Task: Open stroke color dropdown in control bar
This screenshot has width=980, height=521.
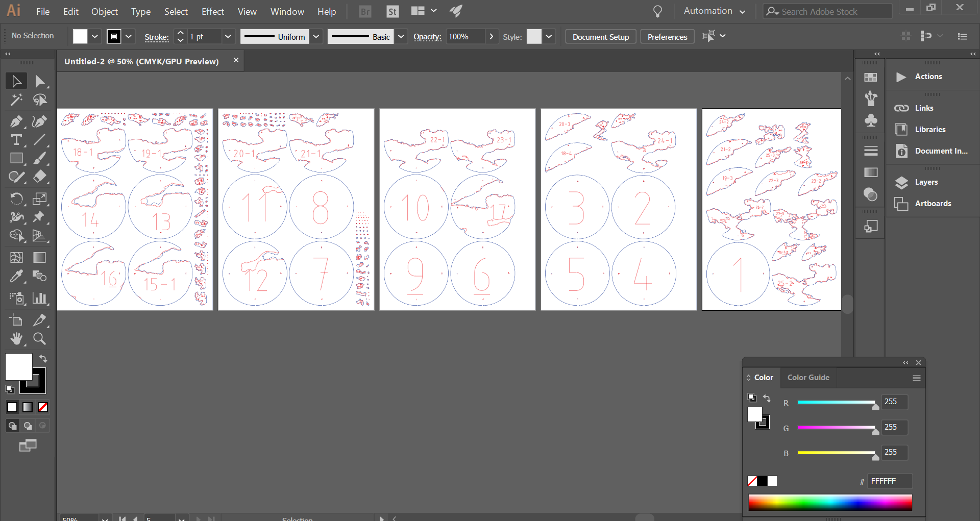Action: click(x=129, y=36)
